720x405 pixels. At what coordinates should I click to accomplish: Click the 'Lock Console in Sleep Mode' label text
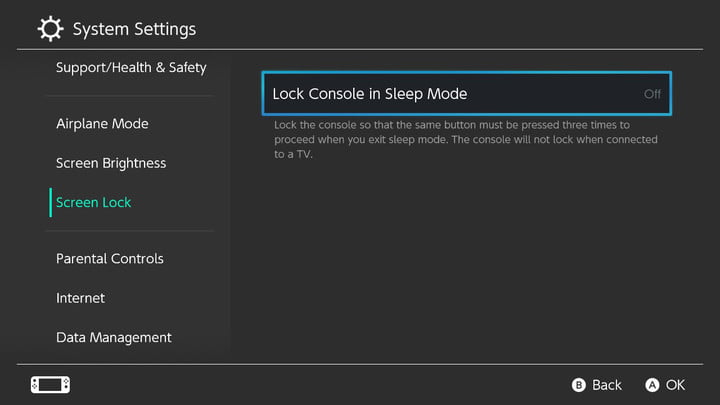click(370, 94)
